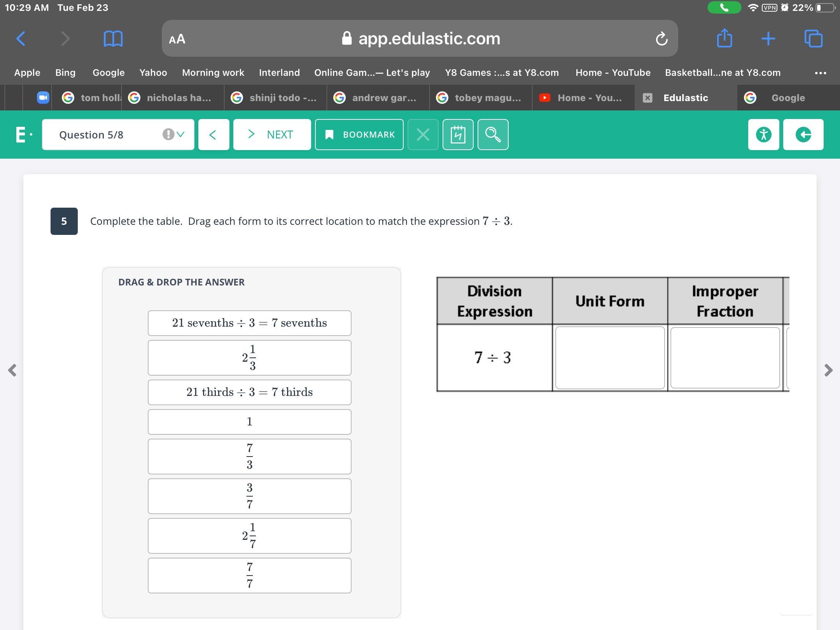Viewport: 840px width, 630px height.
Task: Go to previous question arrow button
Action: [x=213, y=135]
